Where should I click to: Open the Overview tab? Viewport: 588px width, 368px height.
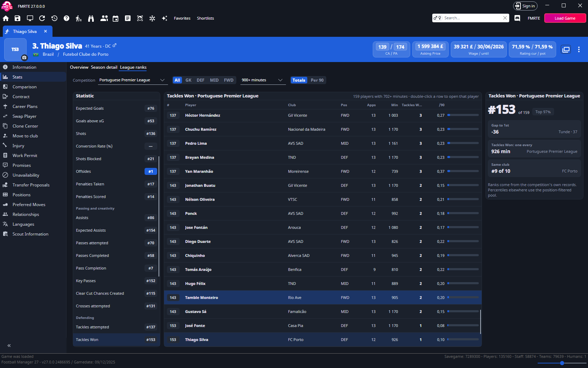coord(79,67)
